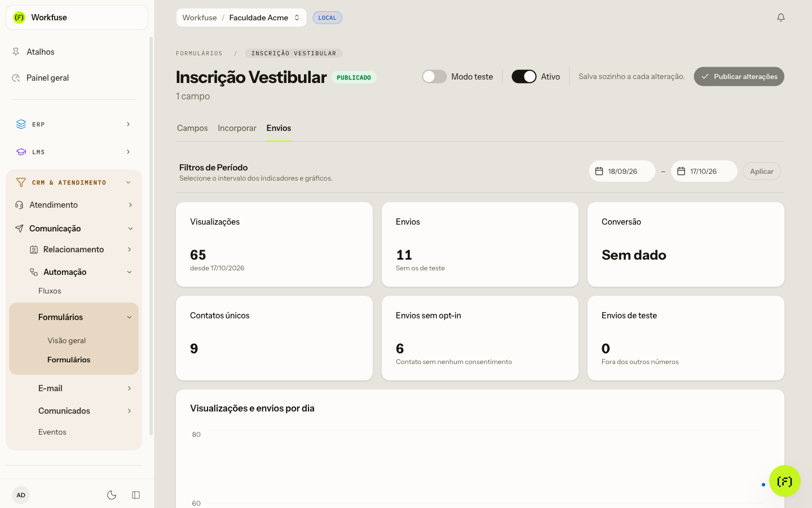Viewport: 812px width, 508px height.
Task: Click the Comunicação paper plane icon
Action: (19, 229)
